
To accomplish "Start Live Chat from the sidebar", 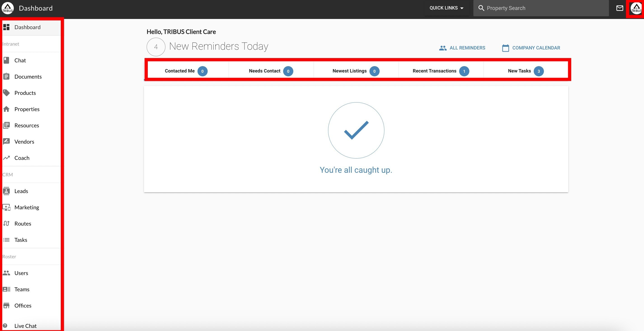I will pos(31,326).
